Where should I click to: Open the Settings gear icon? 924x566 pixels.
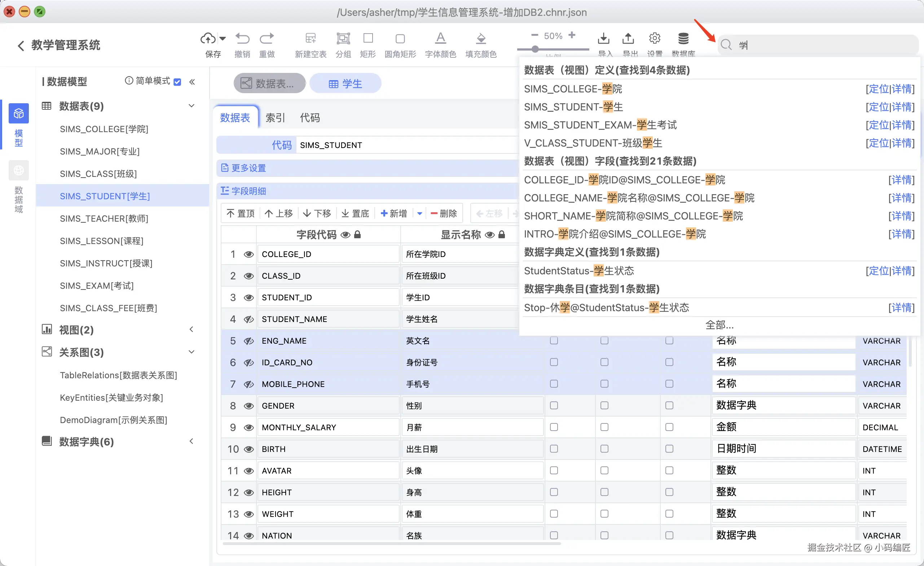pos(654,38)
